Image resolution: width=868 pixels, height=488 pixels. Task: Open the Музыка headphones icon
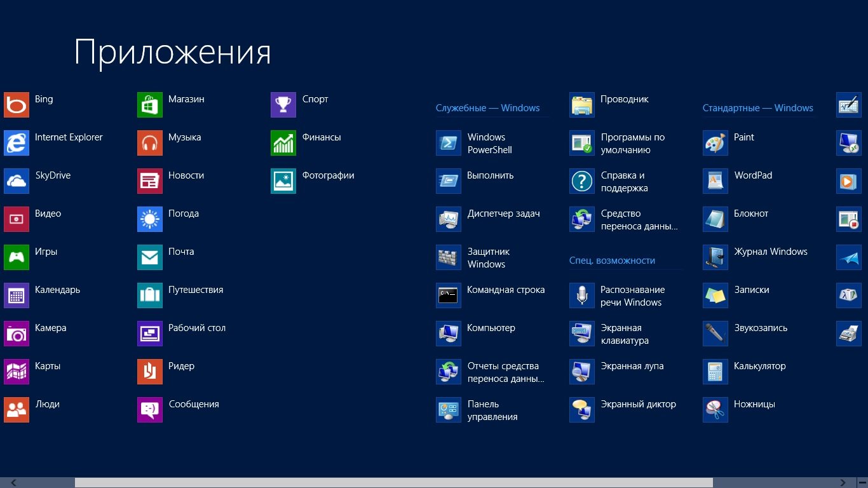[x=150, y=143]
